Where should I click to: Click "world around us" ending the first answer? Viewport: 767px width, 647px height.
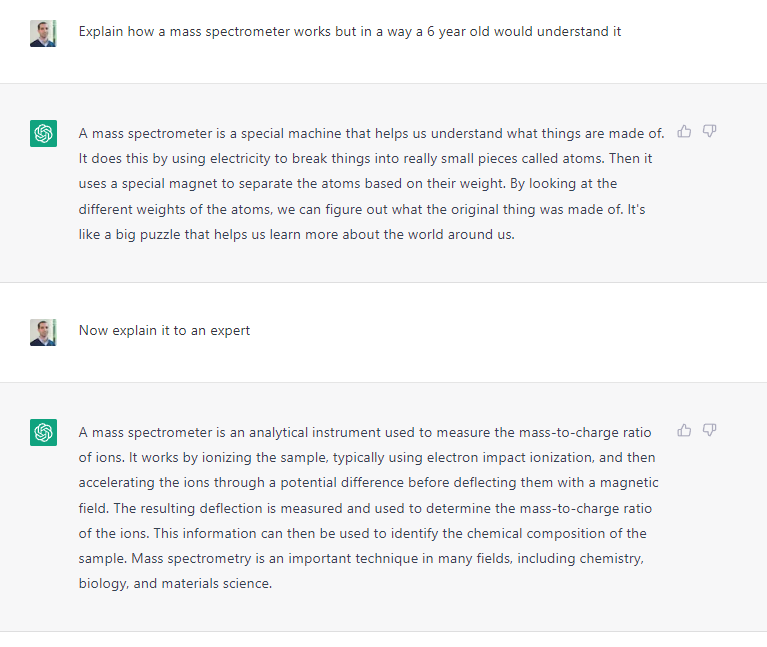465,233
